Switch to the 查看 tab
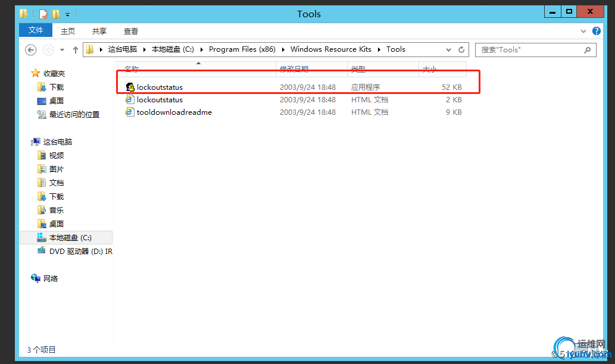615x364 pixels. click(x=130, y=31)
